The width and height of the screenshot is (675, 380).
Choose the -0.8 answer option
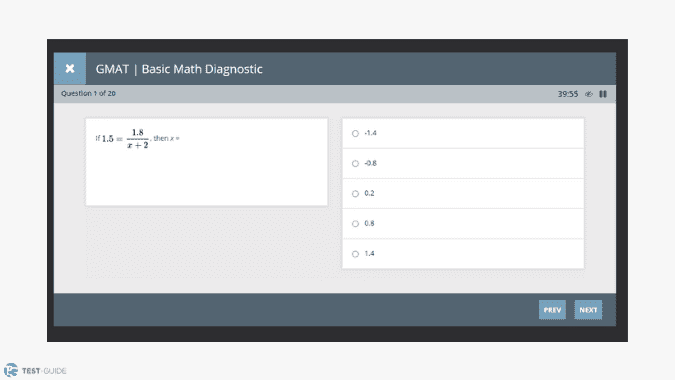(x=355, y=164)
